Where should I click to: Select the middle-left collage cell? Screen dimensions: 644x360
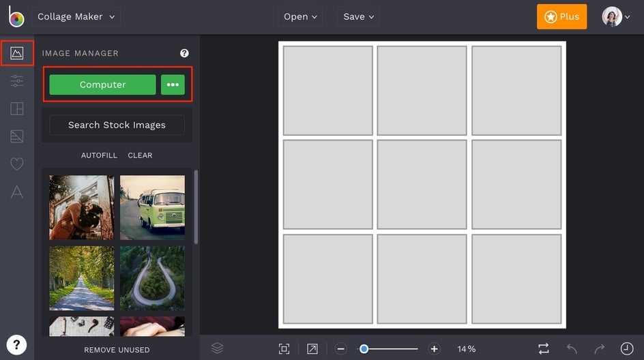pyautogui.click(x=327, y=184)
